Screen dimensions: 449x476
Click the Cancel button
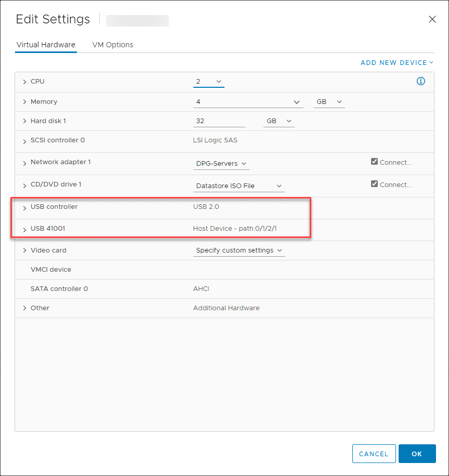374,454
